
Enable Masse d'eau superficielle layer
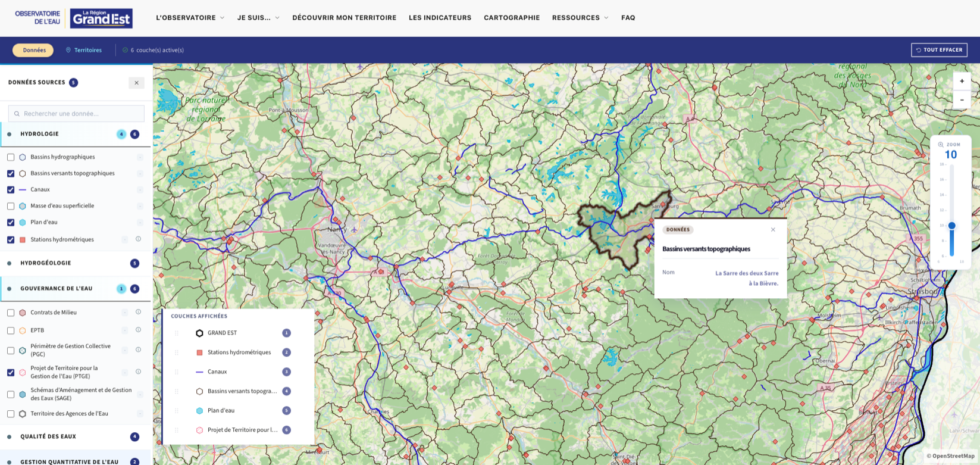(11, 206)
